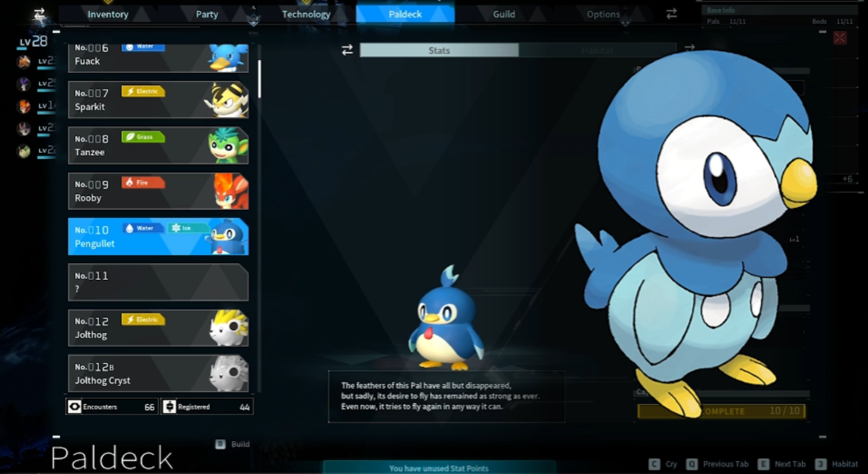Select the Stats sub-tab

pos(439,50)
